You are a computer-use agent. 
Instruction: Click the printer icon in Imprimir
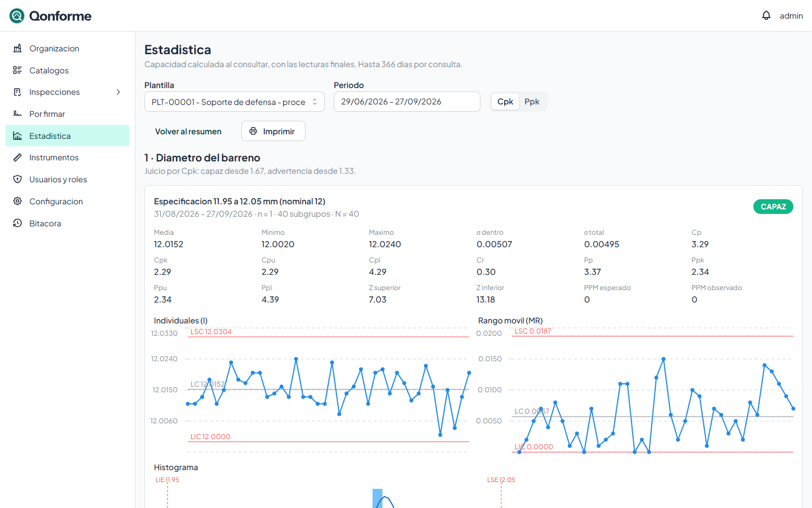click(x=253, y=131)
